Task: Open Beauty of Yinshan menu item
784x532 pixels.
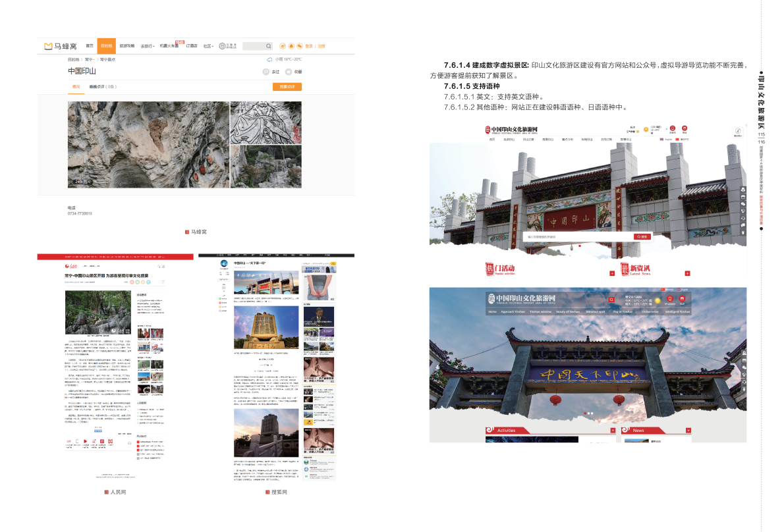Action: [x=568, y=311]
